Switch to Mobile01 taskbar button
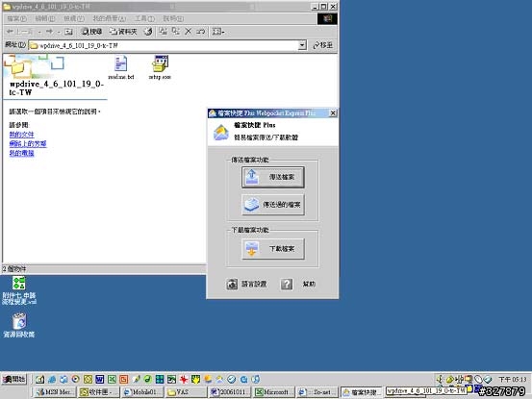This screenshot has width=532, height=399. pos(142,392)
